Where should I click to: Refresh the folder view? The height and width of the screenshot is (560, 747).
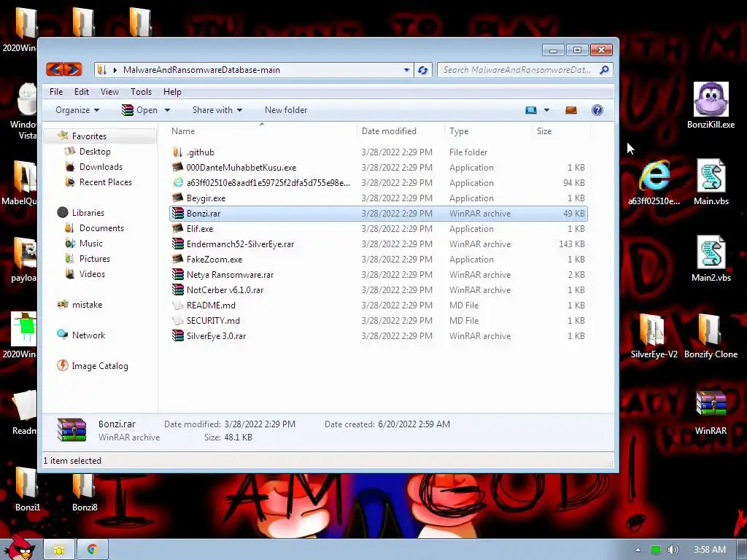422,70
